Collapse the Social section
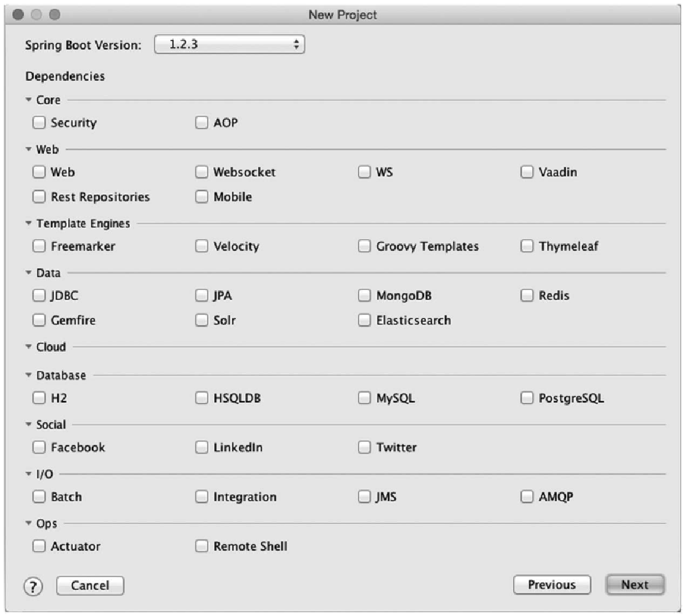Image resolution: width=685 pixels, height=616 pixels. 28,424
